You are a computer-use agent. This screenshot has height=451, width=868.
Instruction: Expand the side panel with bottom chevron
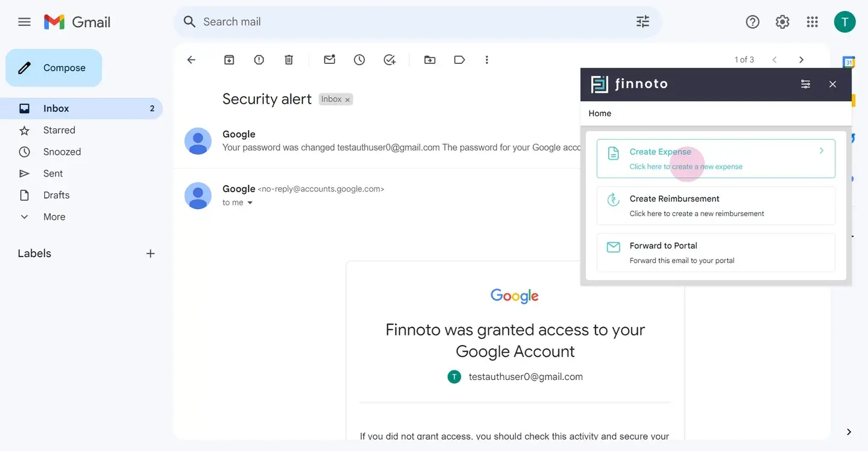[849, 432]
